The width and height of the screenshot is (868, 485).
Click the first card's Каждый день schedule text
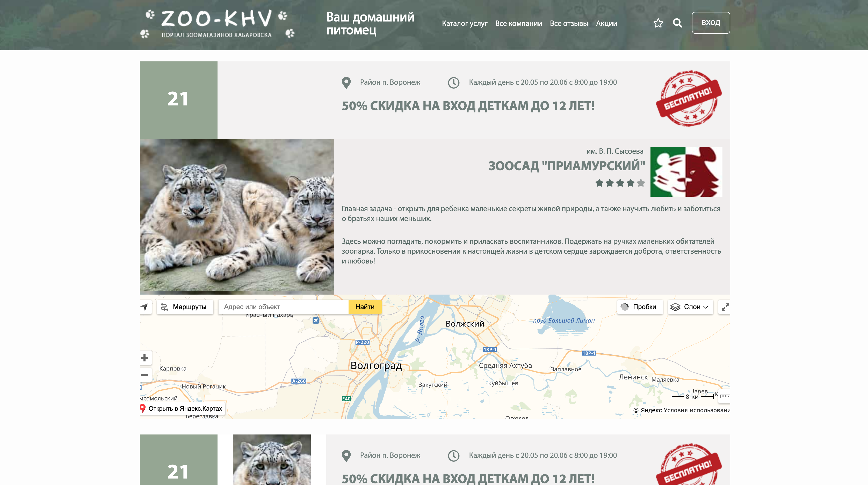tap(543, 82)
